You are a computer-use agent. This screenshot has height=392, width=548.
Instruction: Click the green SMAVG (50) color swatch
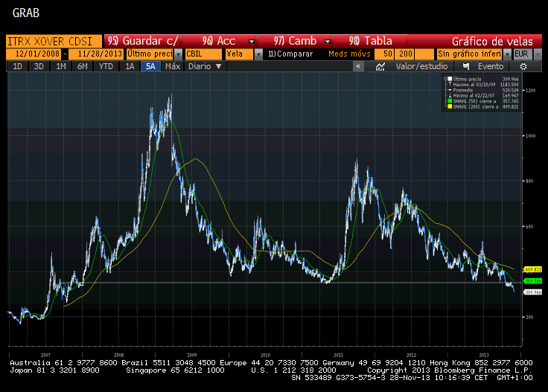click(x=450, y=101)
